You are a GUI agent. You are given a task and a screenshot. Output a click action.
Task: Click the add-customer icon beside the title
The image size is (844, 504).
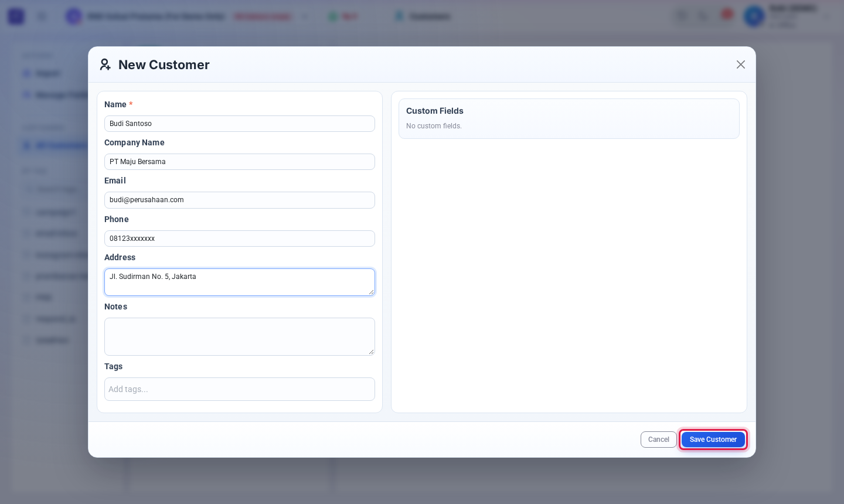tap(105, 64)
